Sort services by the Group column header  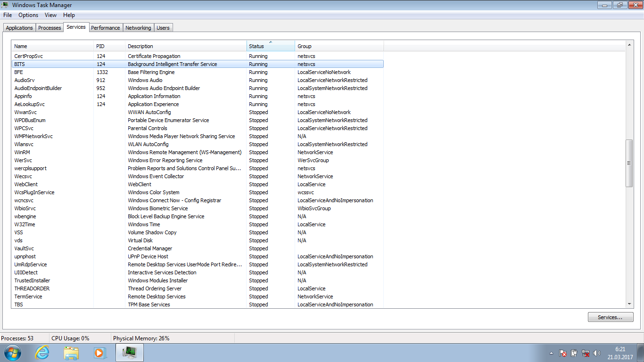point(339,46)
